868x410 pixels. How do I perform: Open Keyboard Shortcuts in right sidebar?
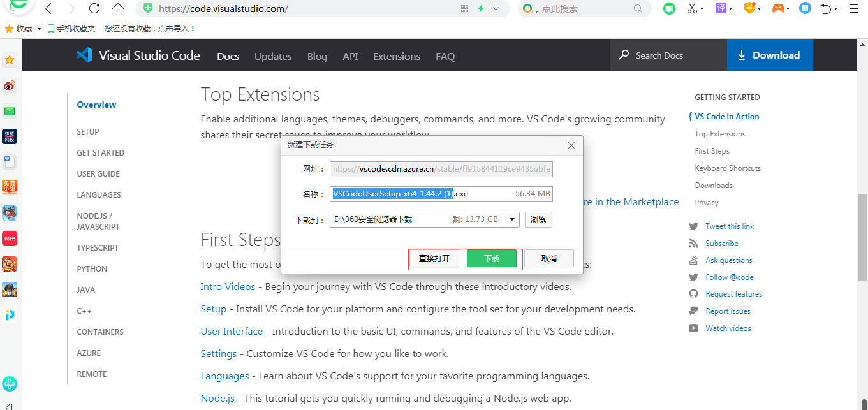tap(728, 168)
